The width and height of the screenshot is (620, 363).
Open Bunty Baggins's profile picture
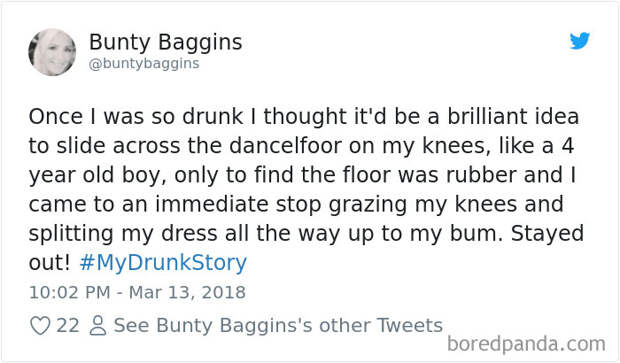click(52, 52)
